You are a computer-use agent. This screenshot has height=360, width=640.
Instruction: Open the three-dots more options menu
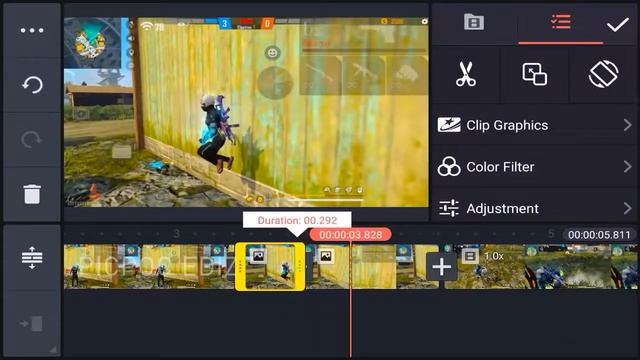(x=32, y=30)
